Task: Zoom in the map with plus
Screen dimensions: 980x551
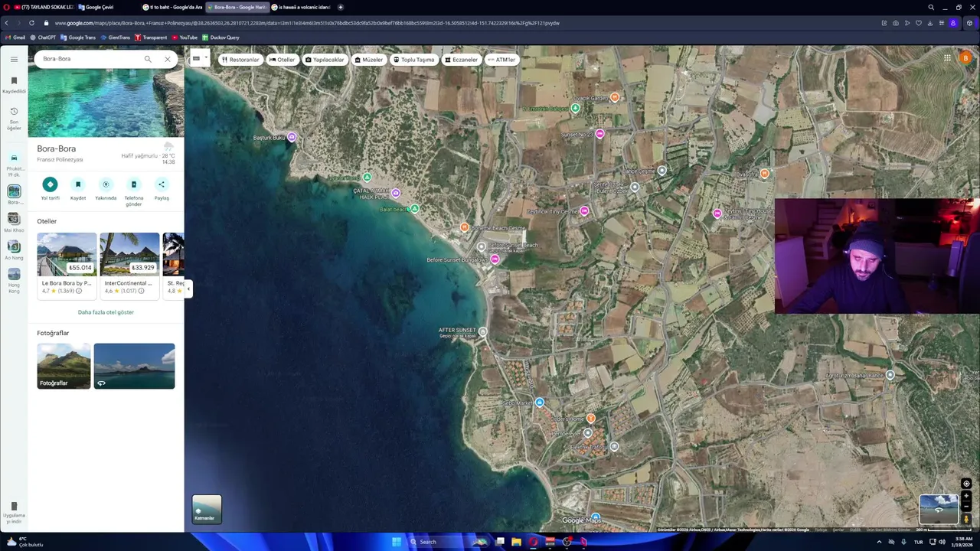Action: point(966,496)
